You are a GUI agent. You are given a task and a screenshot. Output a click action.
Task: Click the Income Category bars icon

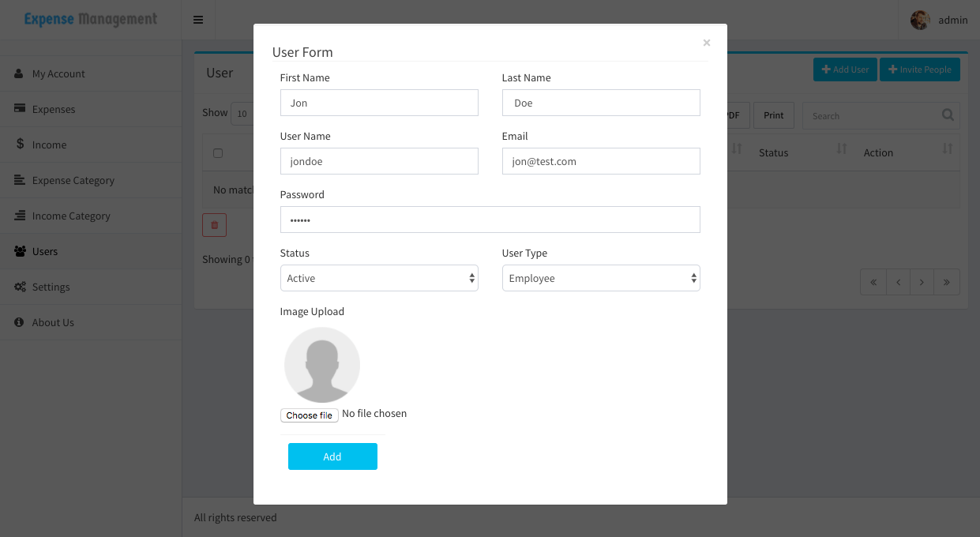point(20,216)
